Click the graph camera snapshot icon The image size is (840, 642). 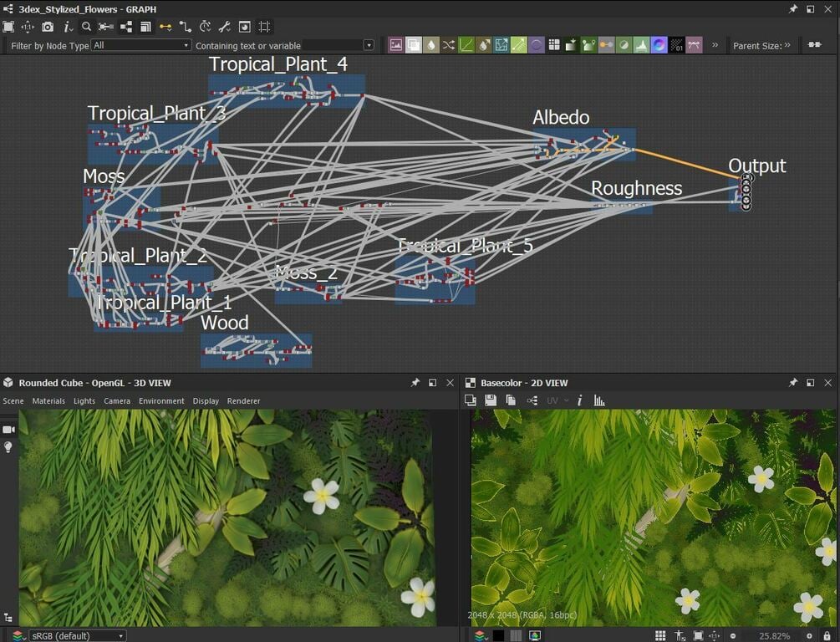[47, 27]
